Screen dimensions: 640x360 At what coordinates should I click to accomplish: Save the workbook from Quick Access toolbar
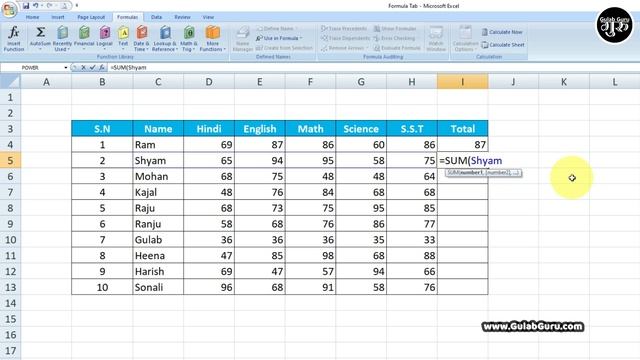point(26,6)
